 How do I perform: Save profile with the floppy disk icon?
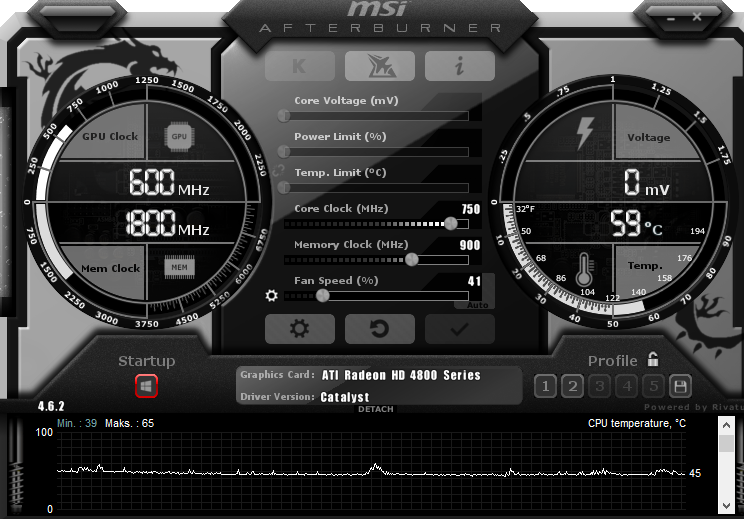click(x=680, y=386)
